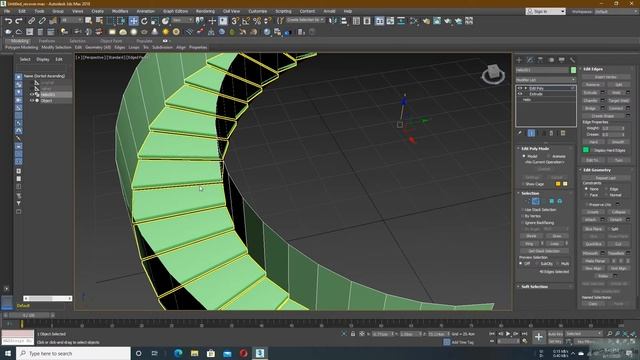Open the Modifiers menu
The image size is (640, 360).
coord(120,11)
